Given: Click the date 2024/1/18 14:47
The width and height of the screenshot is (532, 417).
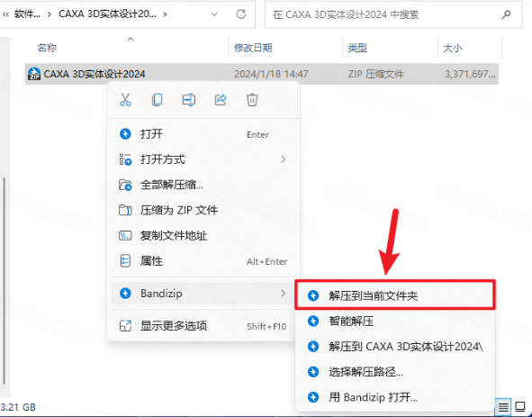Looking at the screenshot, I should tap(271, 74).
